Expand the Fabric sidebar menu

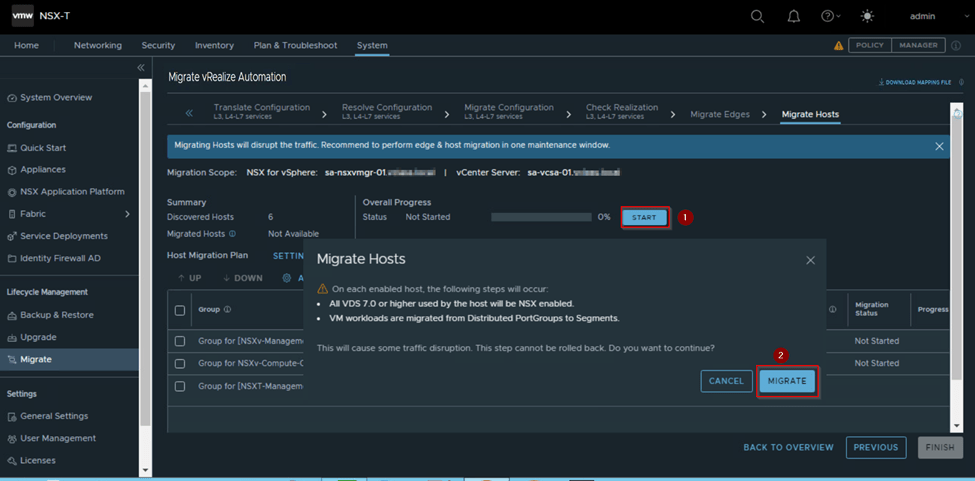[x=127, y=214]
